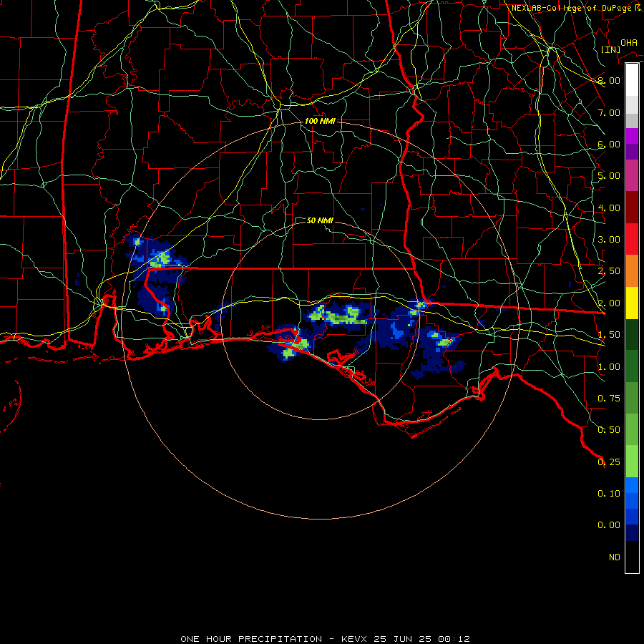Viewport: 644px width, 644px height.
Task: Click the OHA product label
Action: (629, 43)
